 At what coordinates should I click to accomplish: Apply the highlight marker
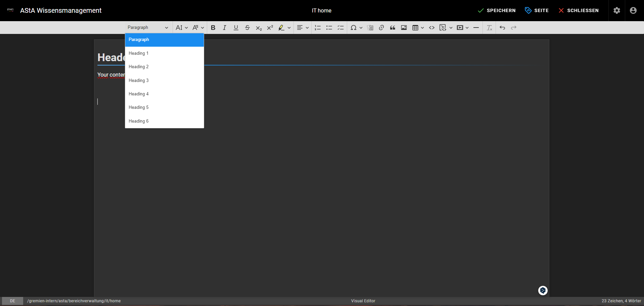pyautogui.click(x=281, y=28)
